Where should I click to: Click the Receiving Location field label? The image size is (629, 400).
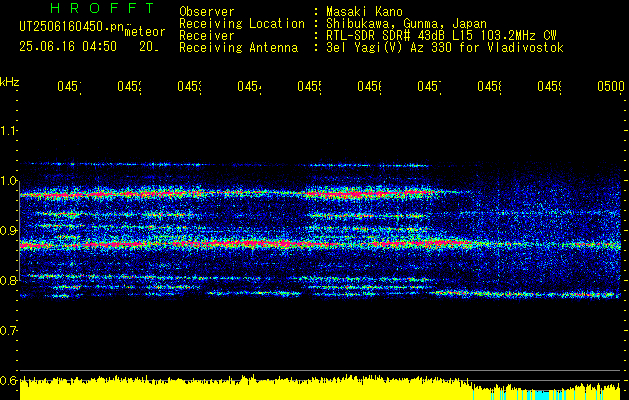click(x=242, y=24)
